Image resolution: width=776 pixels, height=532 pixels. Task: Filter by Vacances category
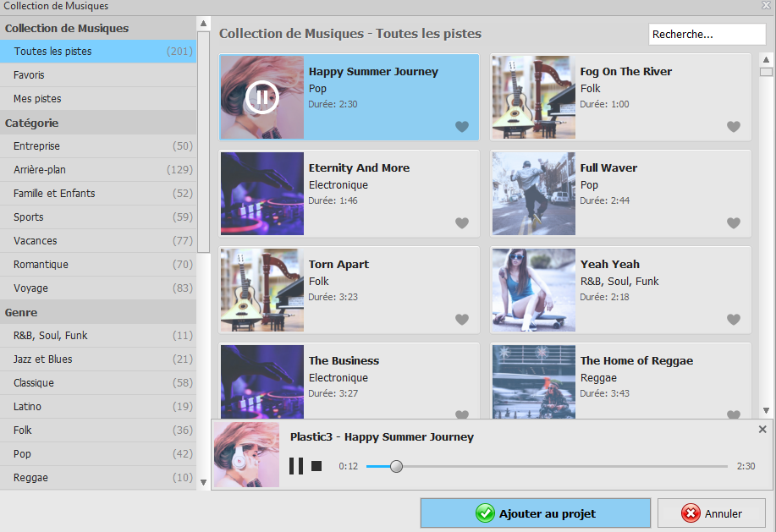coord(98,241)
